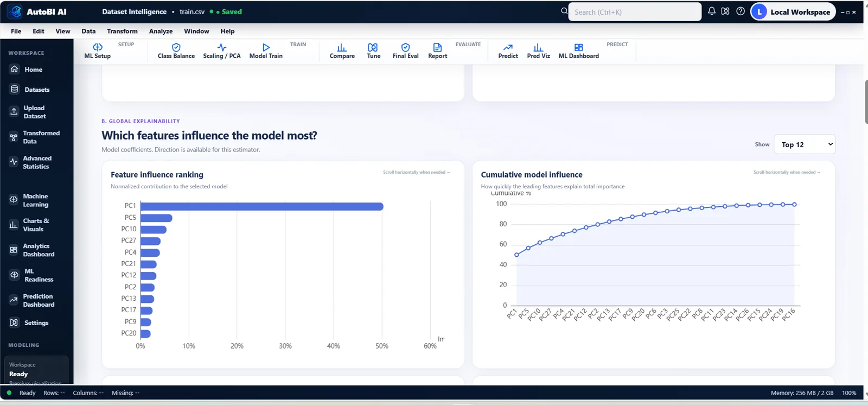Open Transformed Data page
The height and width of the screenshot is (405, 868).
click(x=36, y=137)
